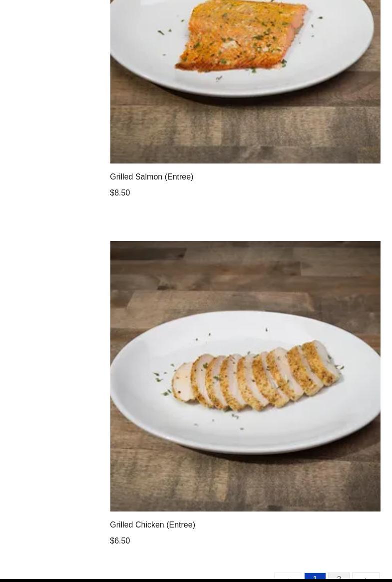The image size is (392, 582).
Task: Open the Grilled Chicken (Entree) product title
Action: [152, 525]
